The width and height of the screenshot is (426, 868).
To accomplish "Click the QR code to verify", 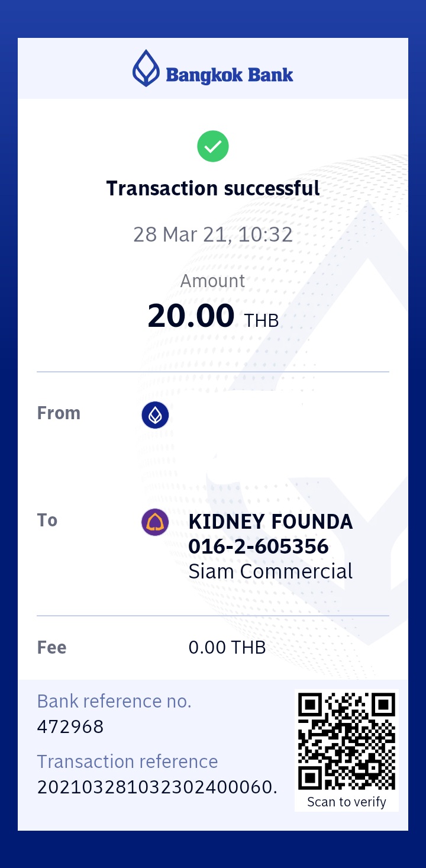I will pyautogui.click(x=347, y=742).
